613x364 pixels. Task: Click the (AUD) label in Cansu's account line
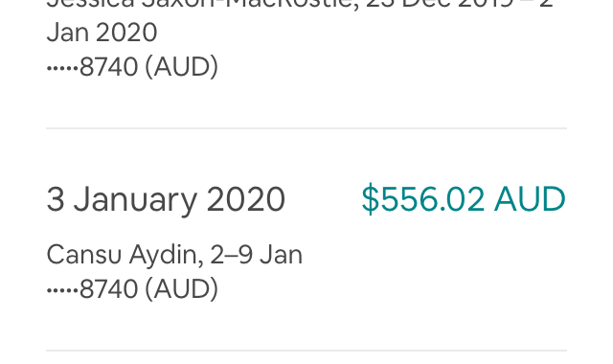point(181,289)
